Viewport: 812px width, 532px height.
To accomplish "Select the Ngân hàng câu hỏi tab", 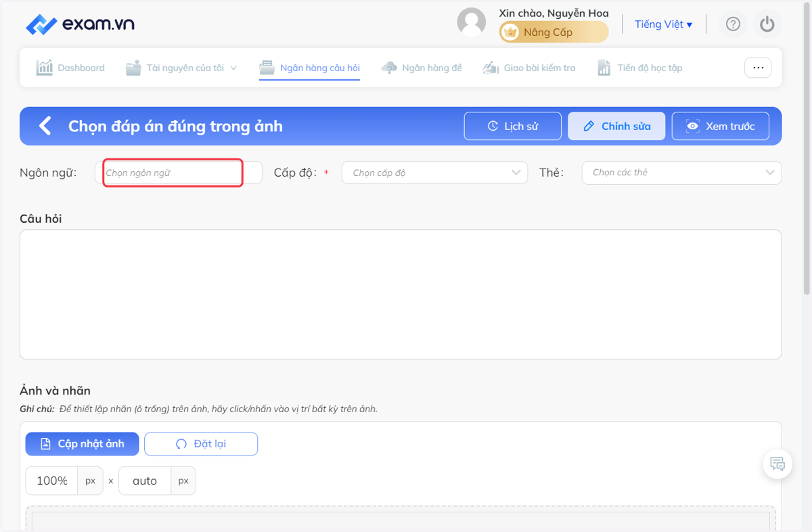I will [310, 68].
